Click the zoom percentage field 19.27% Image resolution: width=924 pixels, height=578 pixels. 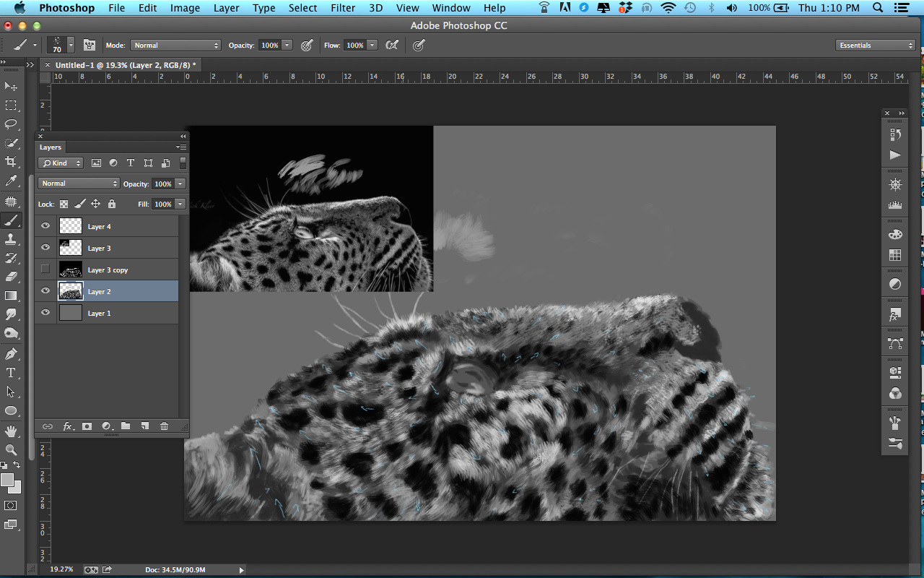pyautogui.click(x=61, y=569)
